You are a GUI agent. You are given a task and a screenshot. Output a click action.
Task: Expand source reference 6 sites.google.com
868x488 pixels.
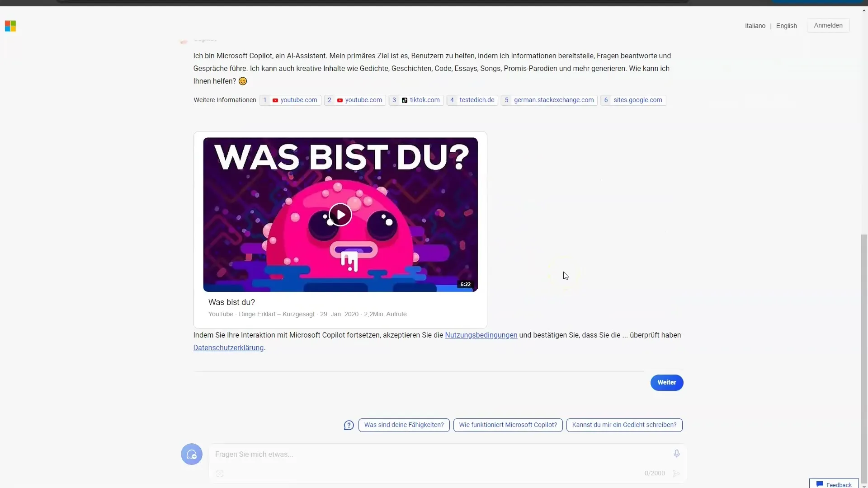pos(634,99)
